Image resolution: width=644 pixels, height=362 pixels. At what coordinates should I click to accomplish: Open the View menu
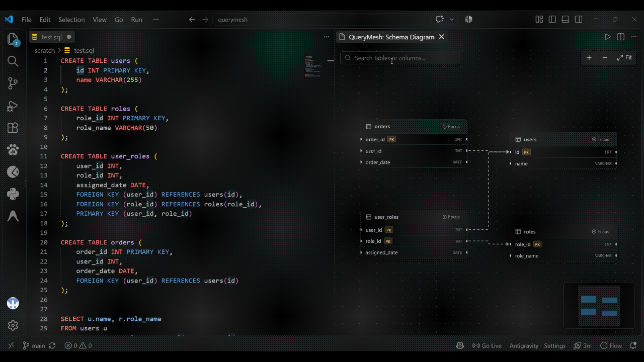pos(100,20)
